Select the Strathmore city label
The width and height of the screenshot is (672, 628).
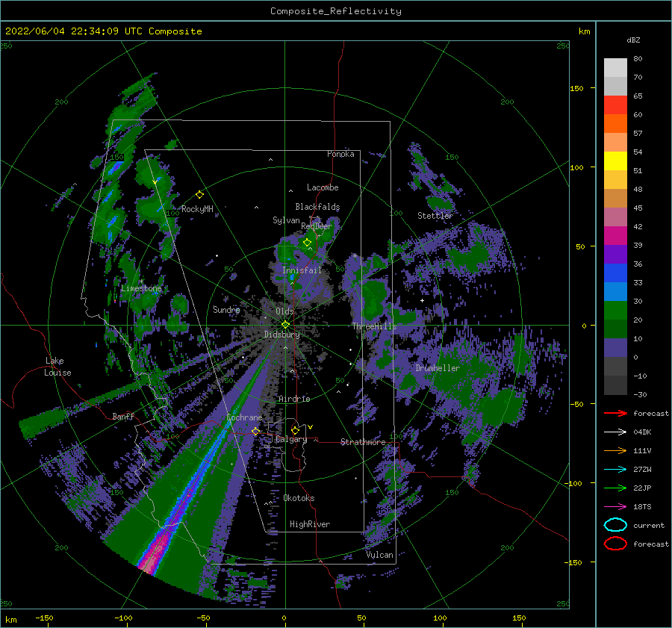[x=363, y=442]
